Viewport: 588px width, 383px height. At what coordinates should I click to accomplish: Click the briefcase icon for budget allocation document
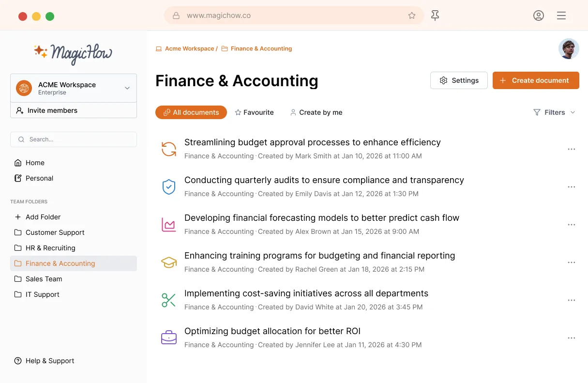[168, 337]
